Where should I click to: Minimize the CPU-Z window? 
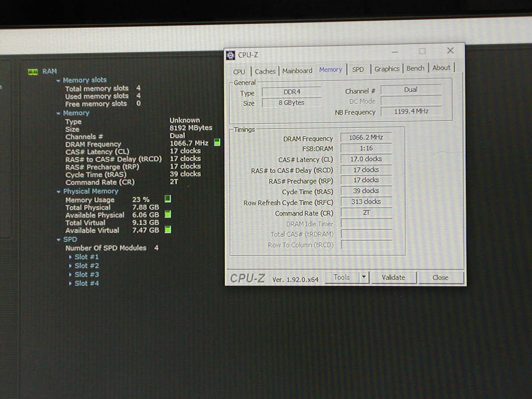pos(395,51)
